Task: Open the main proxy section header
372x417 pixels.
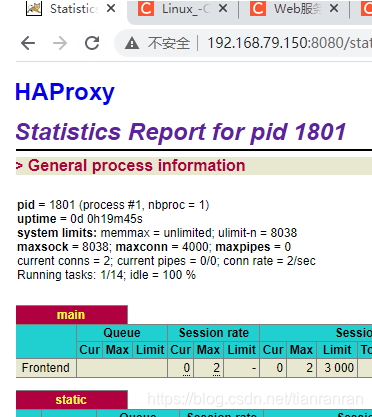Action: 72,315
